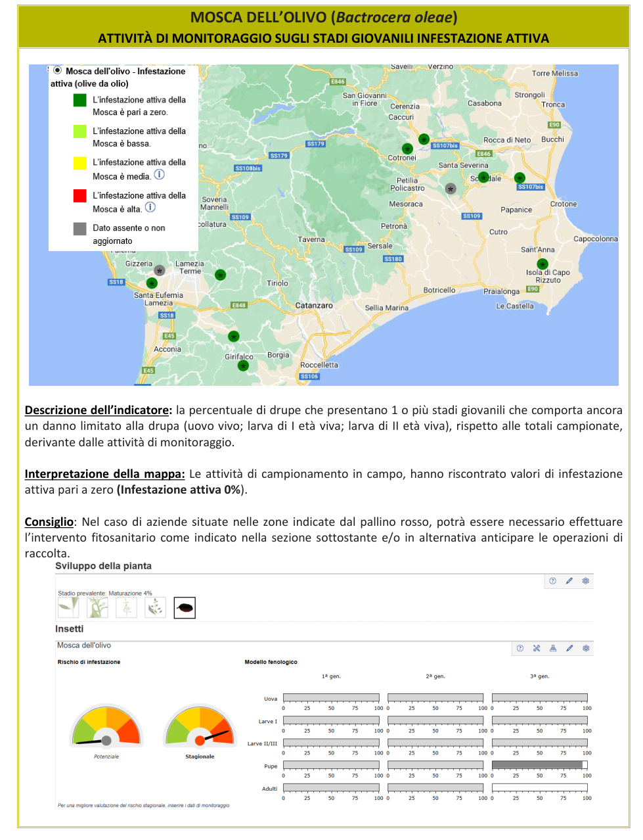Select green marker over Scandale label
This screenshot has width=643, height=840.
tap(484, 177)
